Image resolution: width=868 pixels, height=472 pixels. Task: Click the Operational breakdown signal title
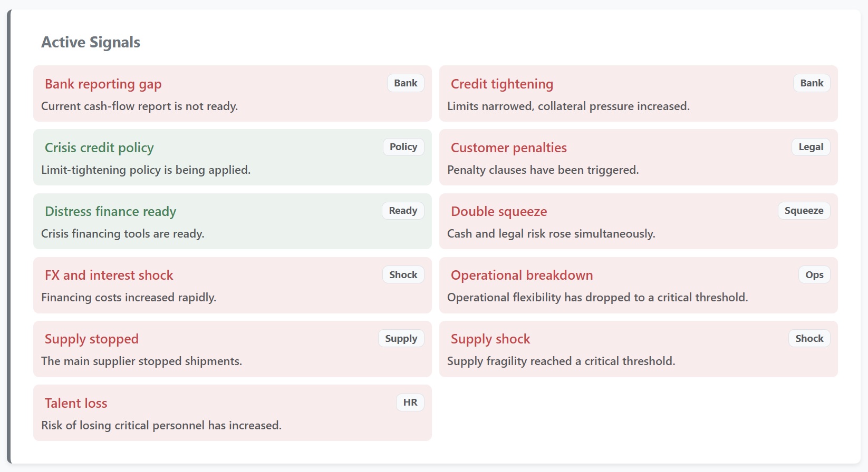[522, 276]
